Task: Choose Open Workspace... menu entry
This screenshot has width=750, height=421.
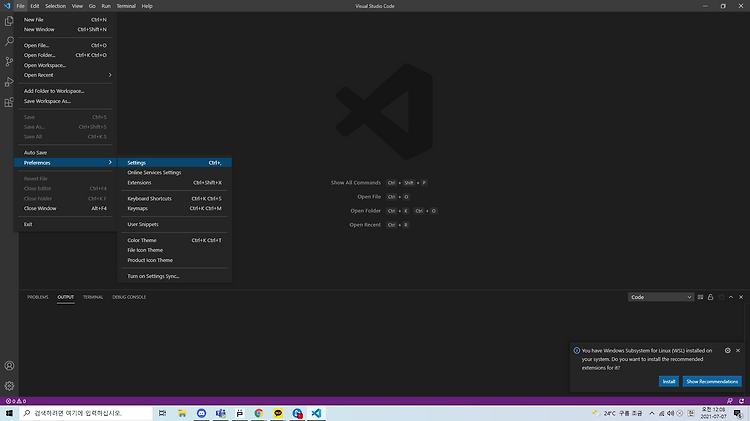Action: 65,65
